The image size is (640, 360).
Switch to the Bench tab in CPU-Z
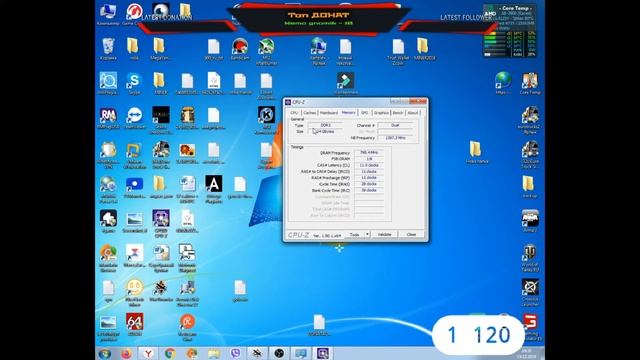[x=398, y=113]
